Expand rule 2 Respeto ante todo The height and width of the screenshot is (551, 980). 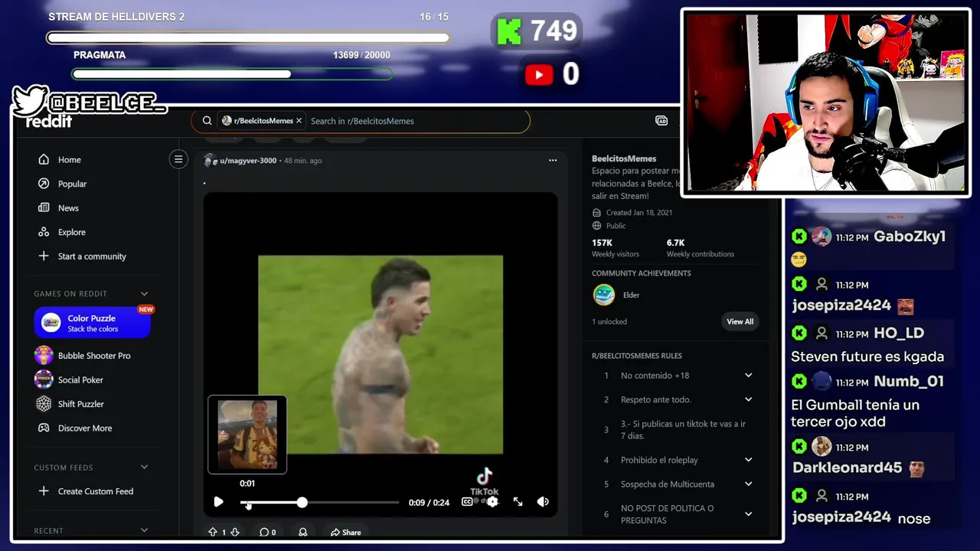coord(748,399)
